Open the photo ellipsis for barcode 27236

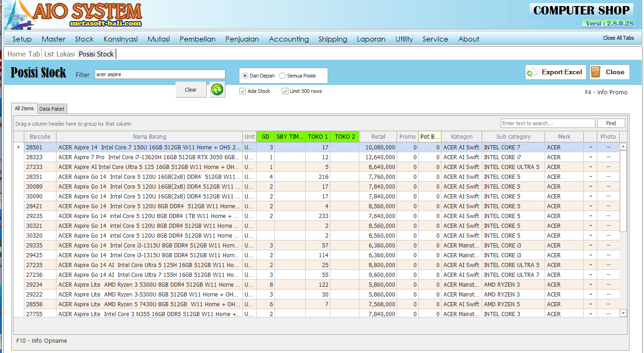coord(608,275)
